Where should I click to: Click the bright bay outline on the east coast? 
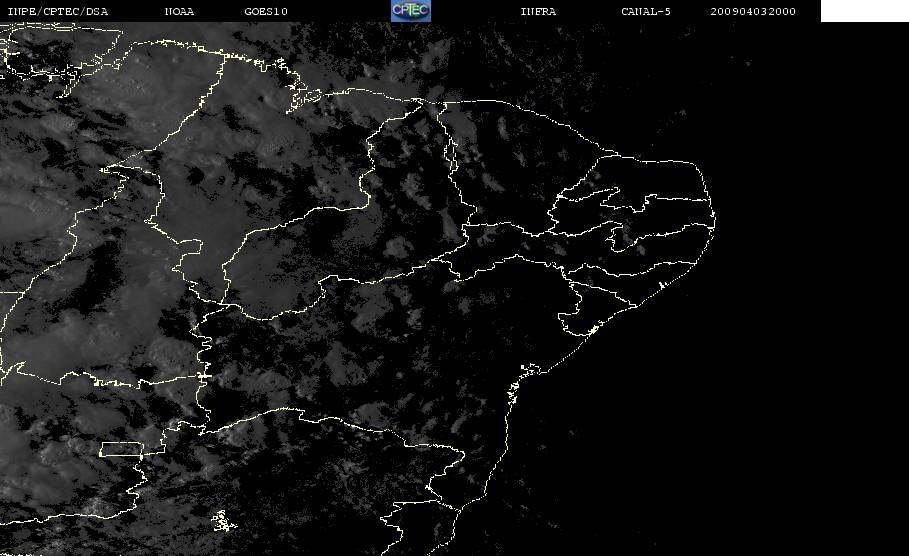(x=530, y=369)
